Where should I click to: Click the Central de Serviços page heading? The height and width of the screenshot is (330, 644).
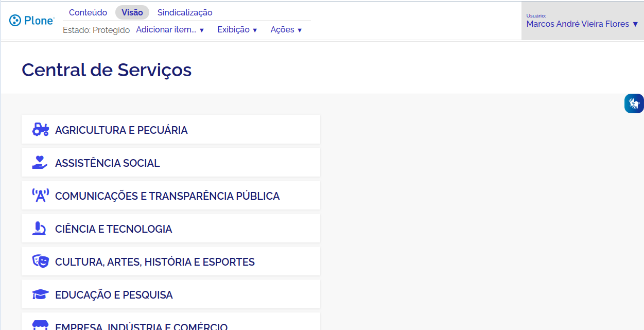click(x=107, y=70)
